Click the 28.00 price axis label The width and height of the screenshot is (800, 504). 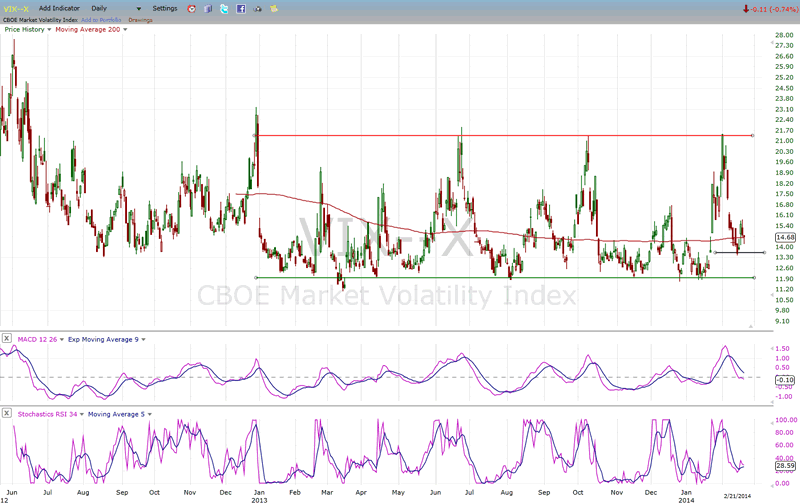tap(784, 35)
